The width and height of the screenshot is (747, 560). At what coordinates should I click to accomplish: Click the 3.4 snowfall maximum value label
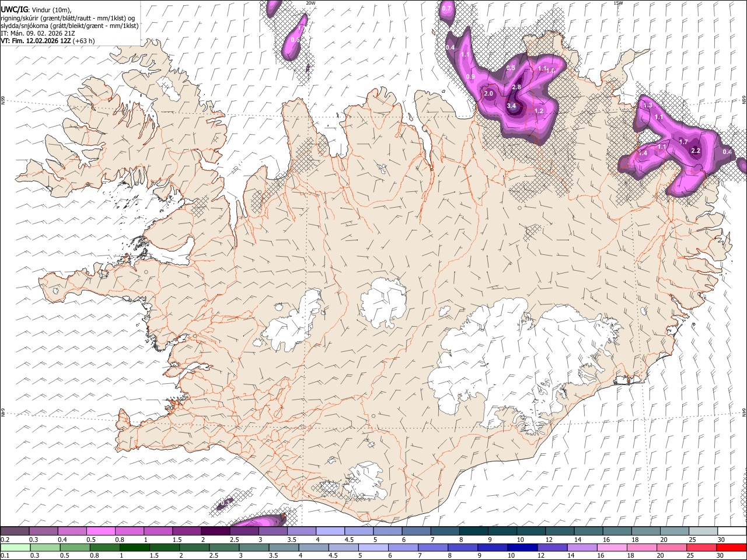coord(512,106)
